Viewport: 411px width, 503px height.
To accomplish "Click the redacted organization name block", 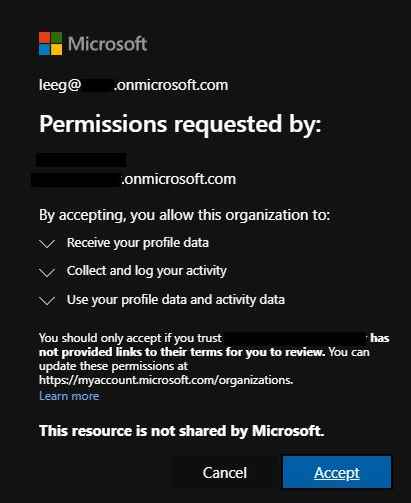I will click(81, 160).
